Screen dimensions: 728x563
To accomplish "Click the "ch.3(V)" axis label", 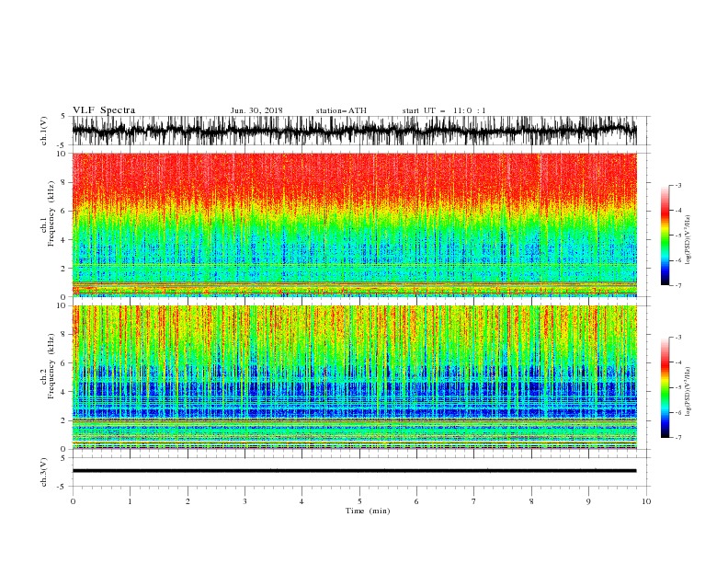I will tap(44, 472).
